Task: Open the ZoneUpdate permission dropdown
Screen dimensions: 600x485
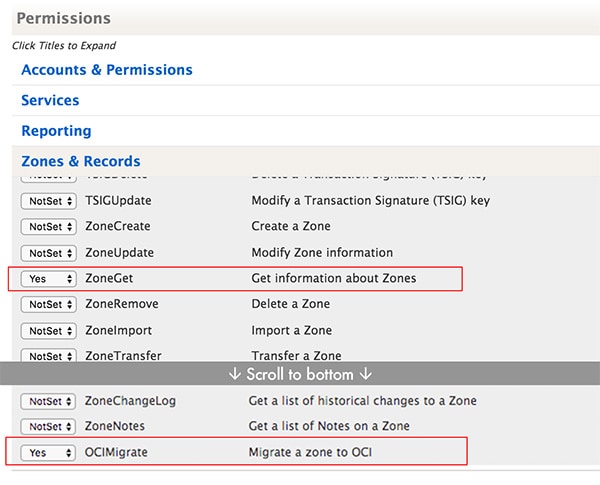Action: [48, 253]
